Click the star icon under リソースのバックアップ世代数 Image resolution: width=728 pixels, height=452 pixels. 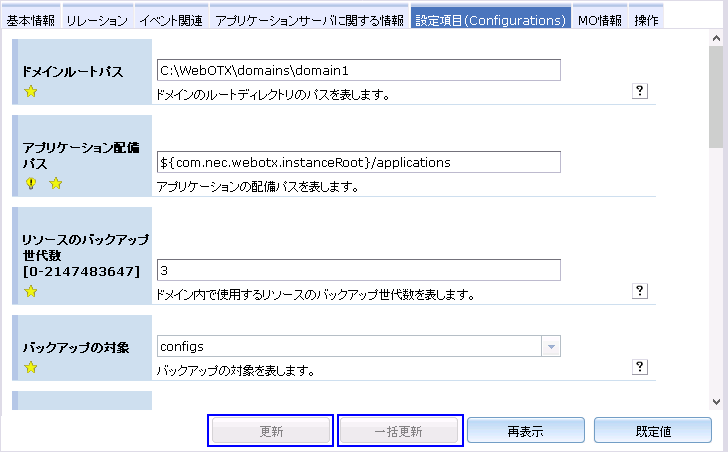[31, 292]
